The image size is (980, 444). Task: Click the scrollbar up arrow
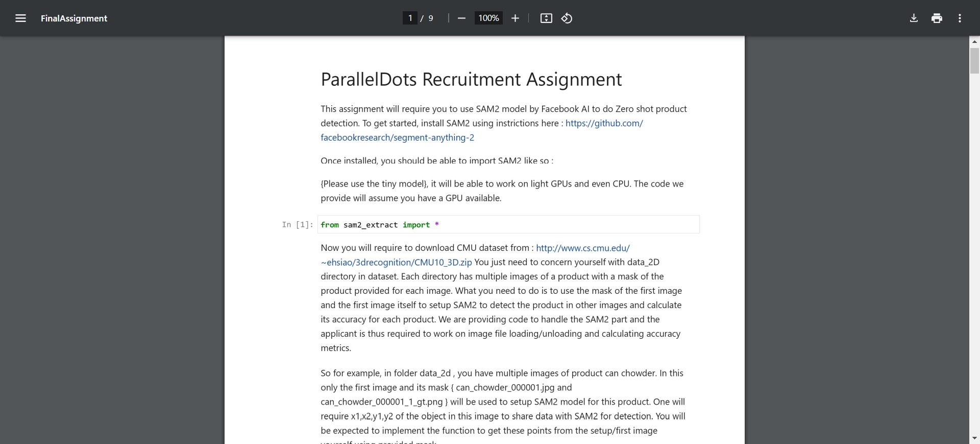click(x=974, y=41)
